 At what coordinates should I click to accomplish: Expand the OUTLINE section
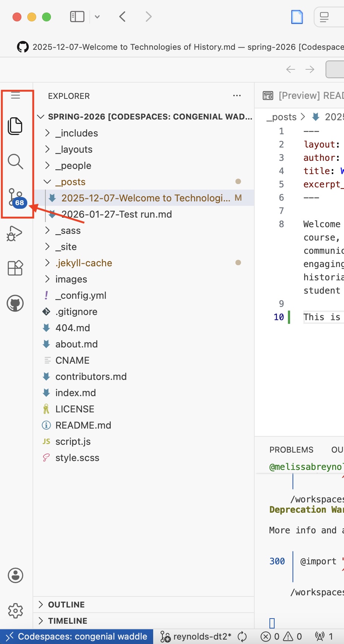point(144,605)
